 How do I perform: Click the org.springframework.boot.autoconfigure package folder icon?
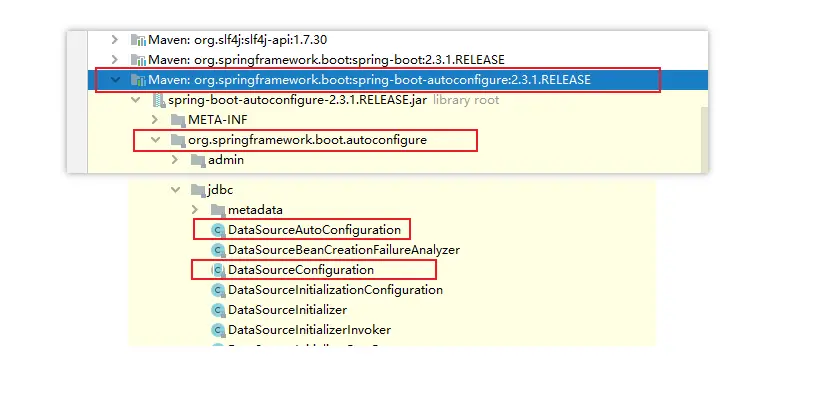178,140
